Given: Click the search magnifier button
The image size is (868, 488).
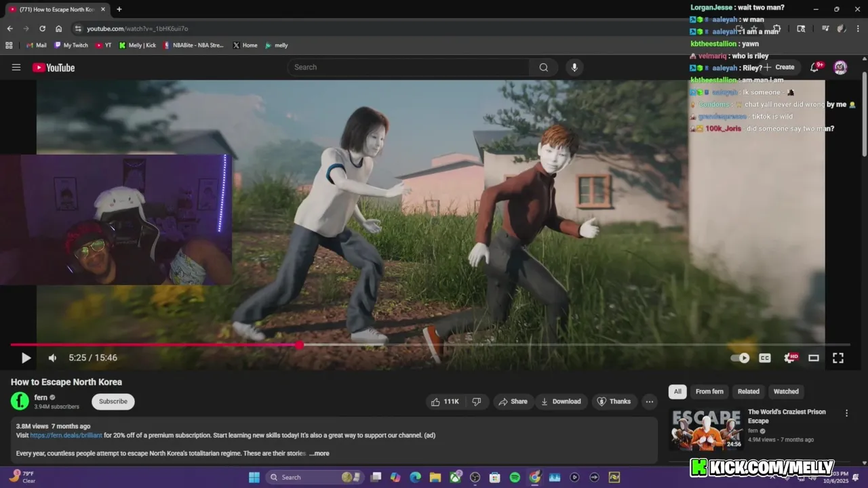Looking at the screenshot, I should tap(544, 67).
